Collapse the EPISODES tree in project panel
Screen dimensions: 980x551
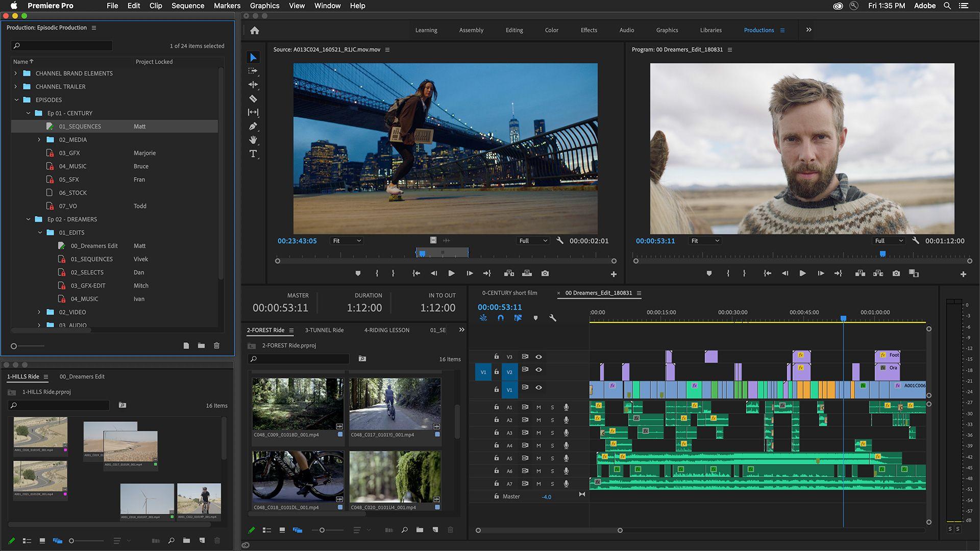tap(15, 99)
